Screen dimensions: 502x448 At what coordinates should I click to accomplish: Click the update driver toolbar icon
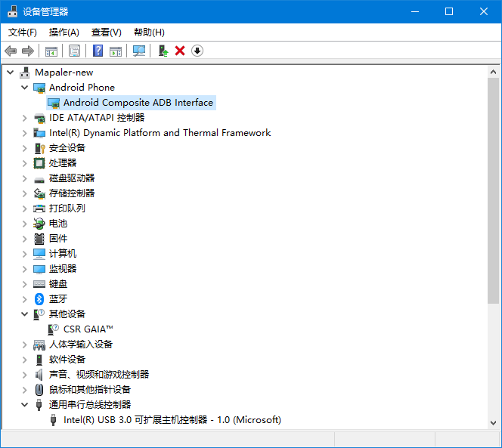[162, 51]
